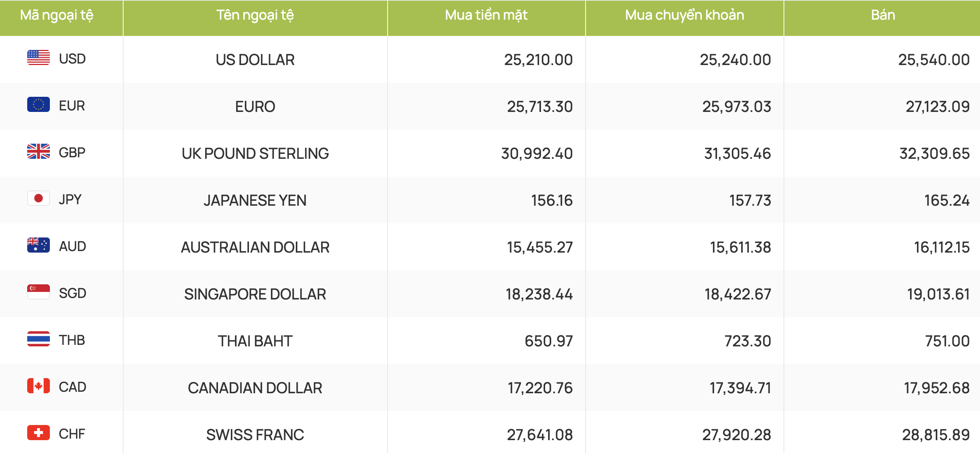Click the UK POUND STERLING name
980x453 pixels.
[255, 154]
